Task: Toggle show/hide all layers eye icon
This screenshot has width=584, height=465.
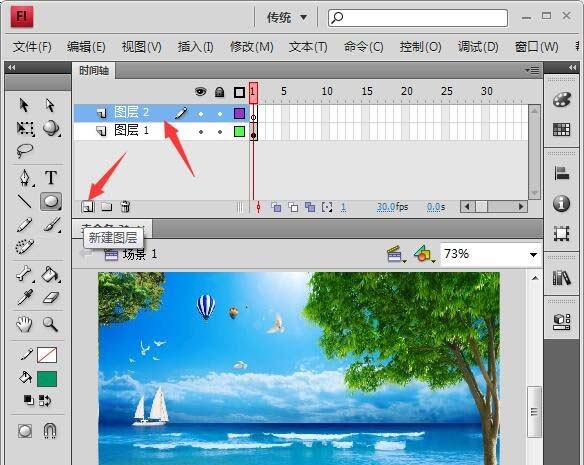Action: tap(201, 91)
